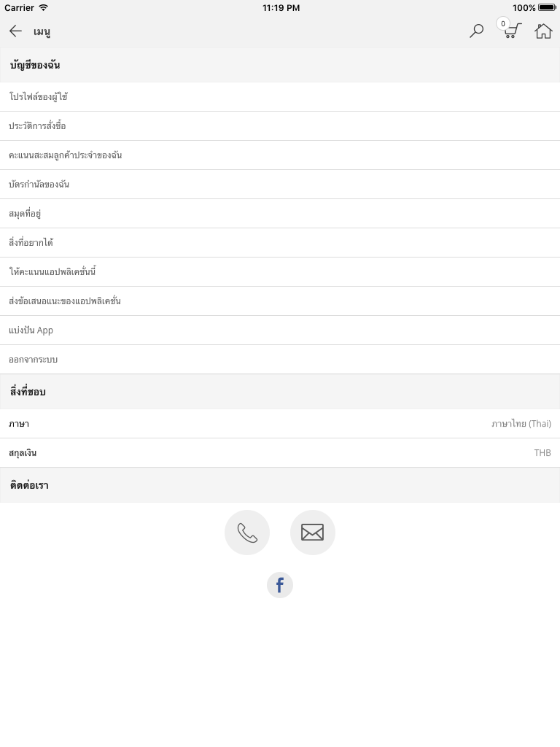Open บัตรกำนัลของฉัน gift cards
Image resolution: width=560 pixels, height=747 pixels.
click(280, 185)
